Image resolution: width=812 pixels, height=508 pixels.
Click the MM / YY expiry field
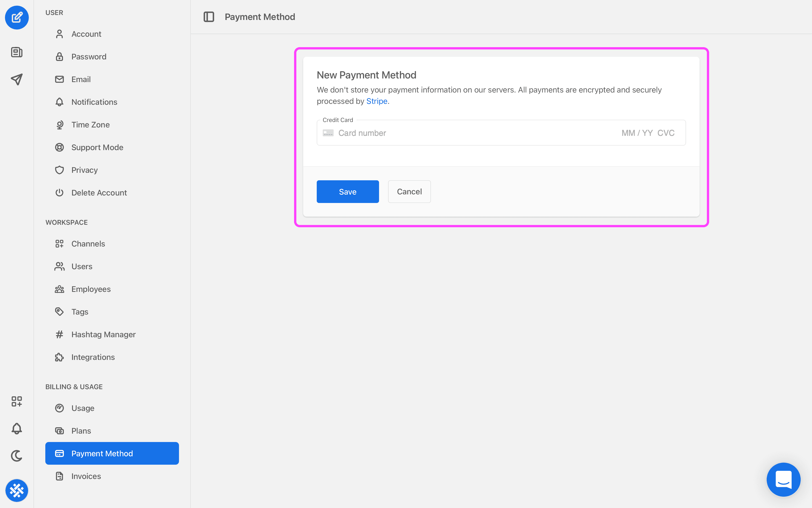[637, 133]
